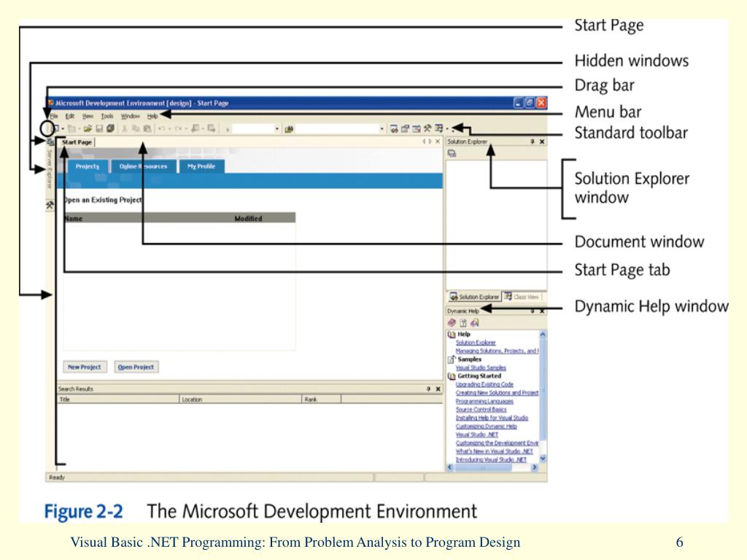Screen dimensions: 747x560
Task: Click the Dynamic Help Contents book icon
Action: (452, 322)
